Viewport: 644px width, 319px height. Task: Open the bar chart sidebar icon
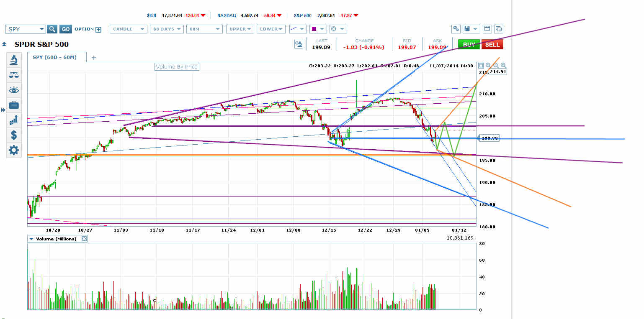pyautogui.click(x=14, y=120)
